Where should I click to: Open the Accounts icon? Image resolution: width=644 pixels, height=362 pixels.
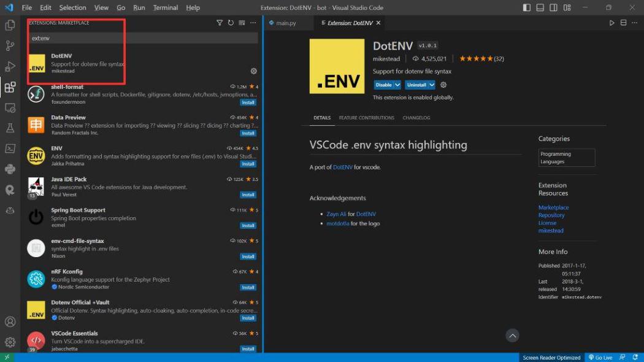[x=10, y=322]
